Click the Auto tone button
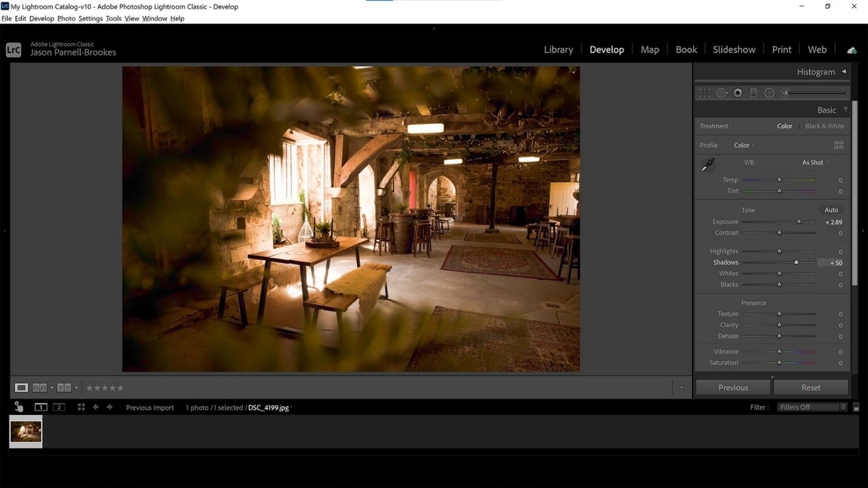Screen dimensions: 868x488 tap(832, 210)
